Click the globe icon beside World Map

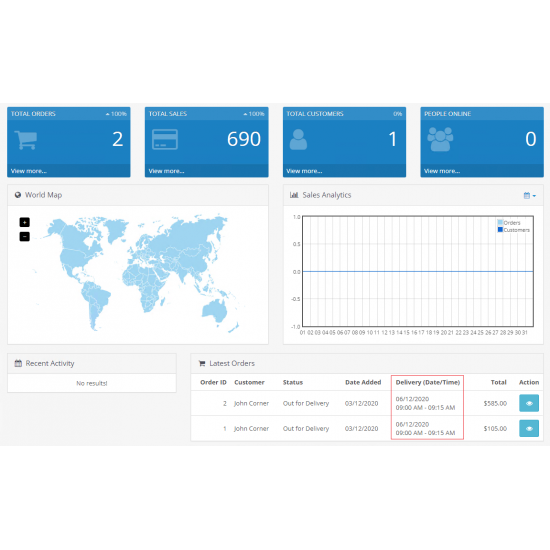click(18, 195)
